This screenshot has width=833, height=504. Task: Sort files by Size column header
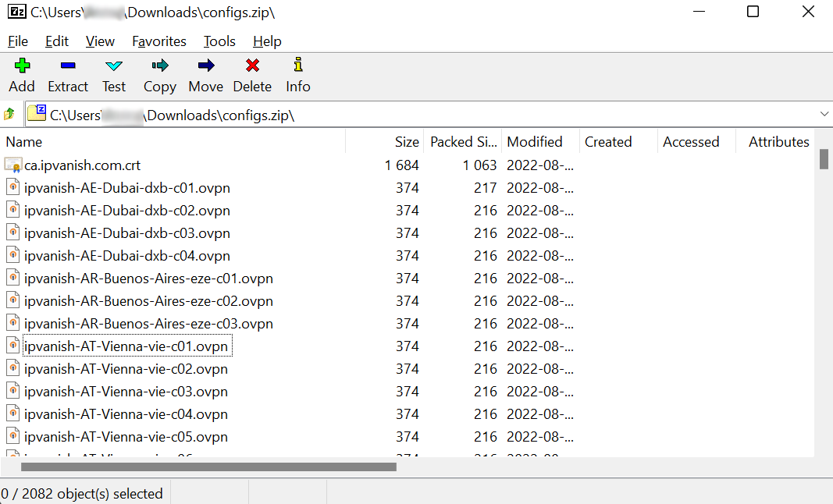385,142
